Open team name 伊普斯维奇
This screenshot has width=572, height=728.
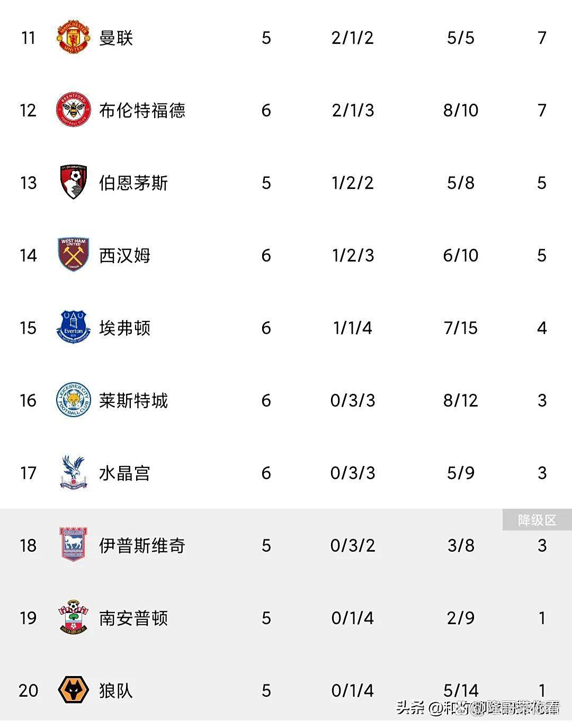pos(142,545)
